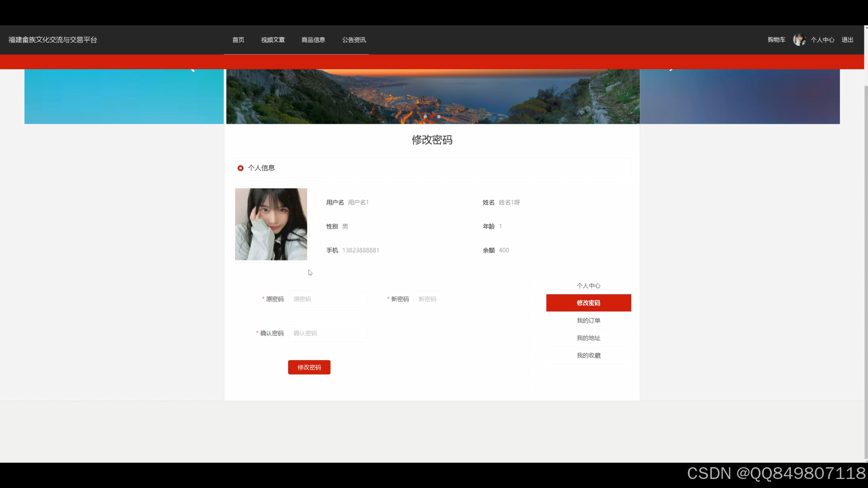The width and height of the screenshot is (868, 488).
Task: Select 我的地址 in side menu
Action: [588, 338]
